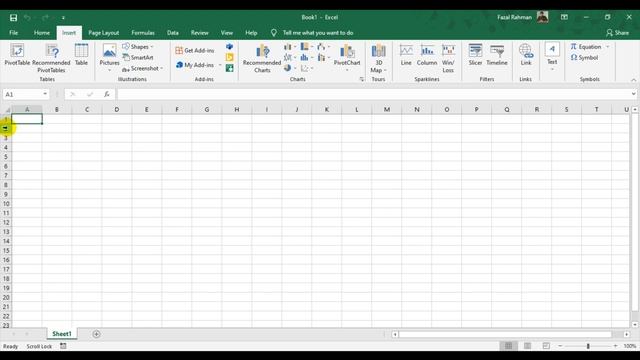The width and height of the screenshot is (640, 360).
Task: Click the formula bar input
Action: [373, 94]
